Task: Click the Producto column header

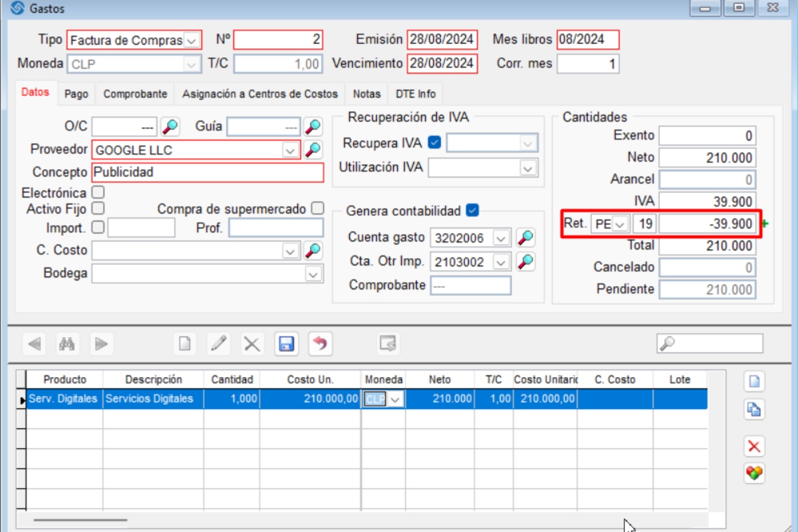Action: (65, 380)
